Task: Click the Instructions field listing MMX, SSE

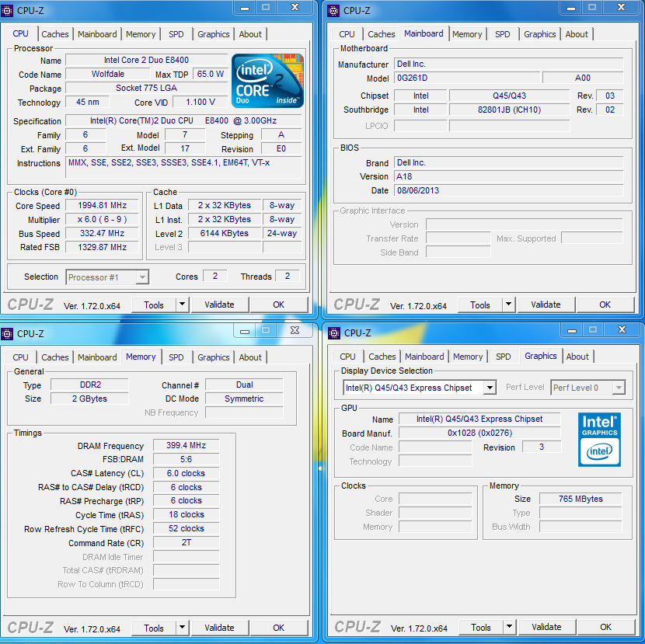Action: pyautogui.click(x=183, y=167)
